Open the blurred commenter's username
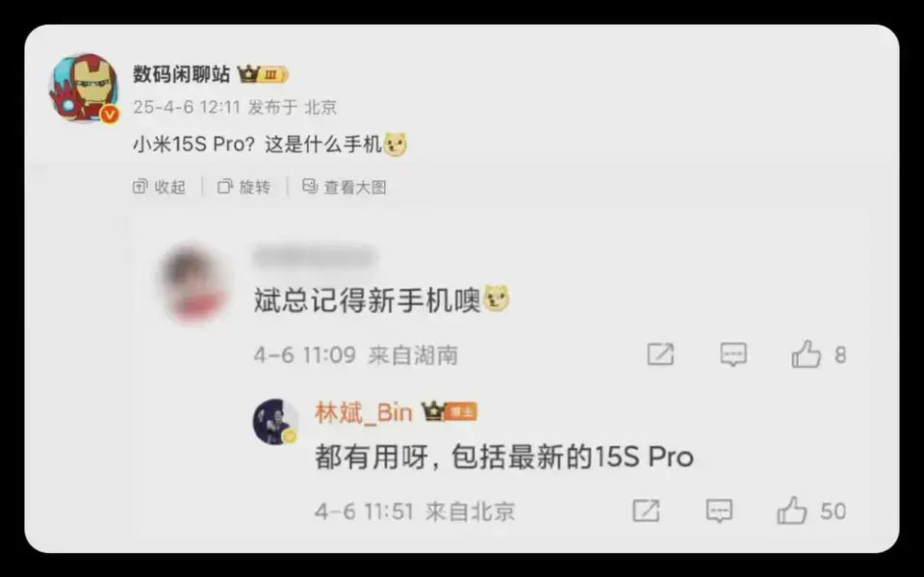The image size is (924, 577). click(x=315, y=257)
